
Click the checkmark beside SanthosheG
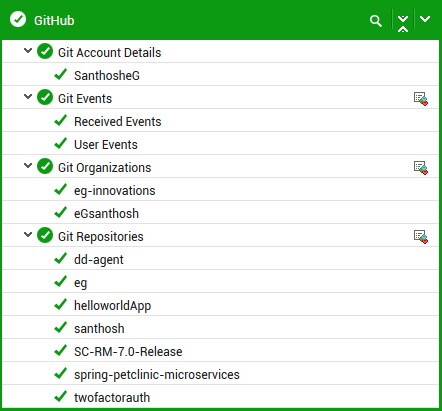tap(61, 74)
